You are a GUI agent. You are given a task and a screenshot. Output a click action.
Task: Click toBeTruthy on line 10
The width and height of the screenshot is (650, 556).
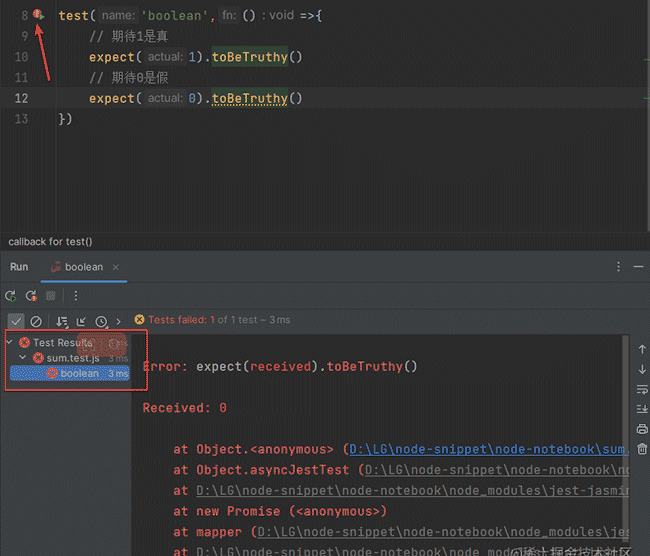click(x=250, y=57)
